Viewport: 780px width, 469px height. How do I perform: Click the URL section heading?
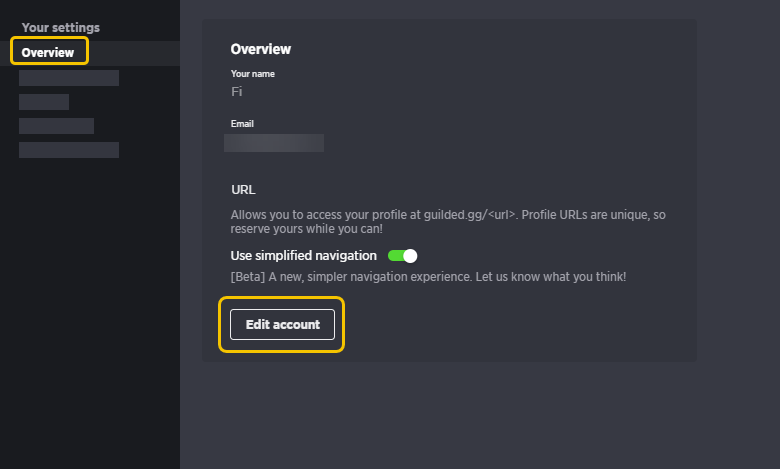point(243,189)
